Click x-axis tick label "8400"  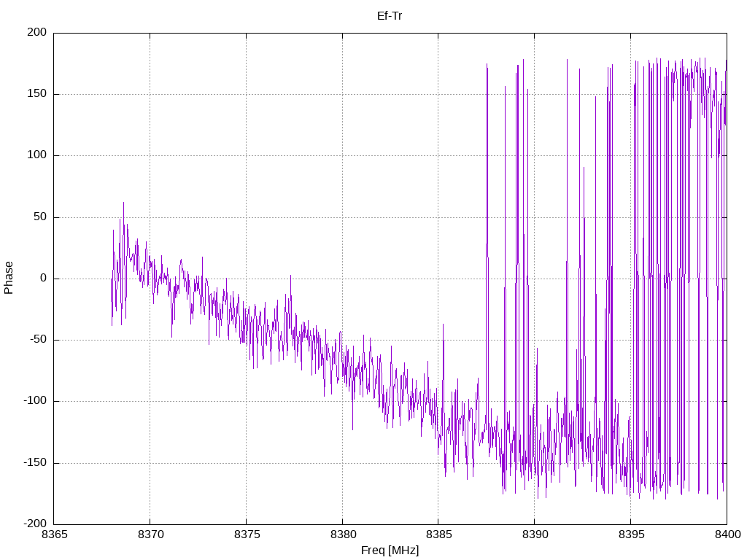727,534
